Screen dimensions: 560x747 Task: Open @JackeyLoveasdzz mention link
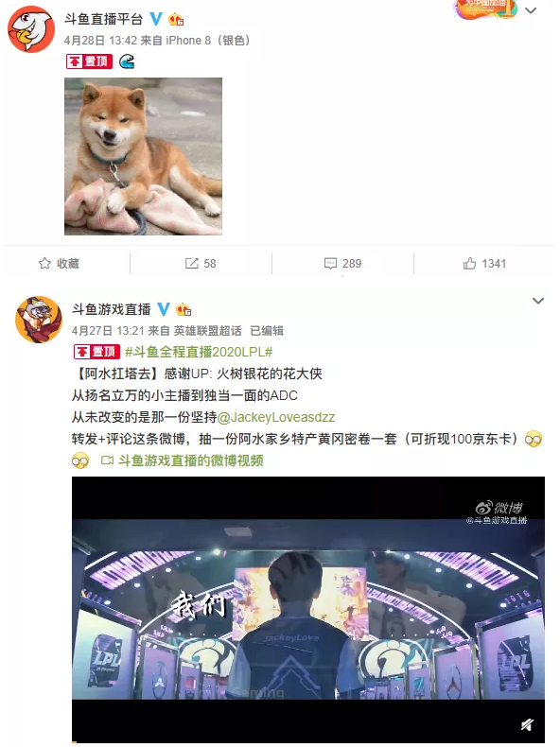(276, 417)
